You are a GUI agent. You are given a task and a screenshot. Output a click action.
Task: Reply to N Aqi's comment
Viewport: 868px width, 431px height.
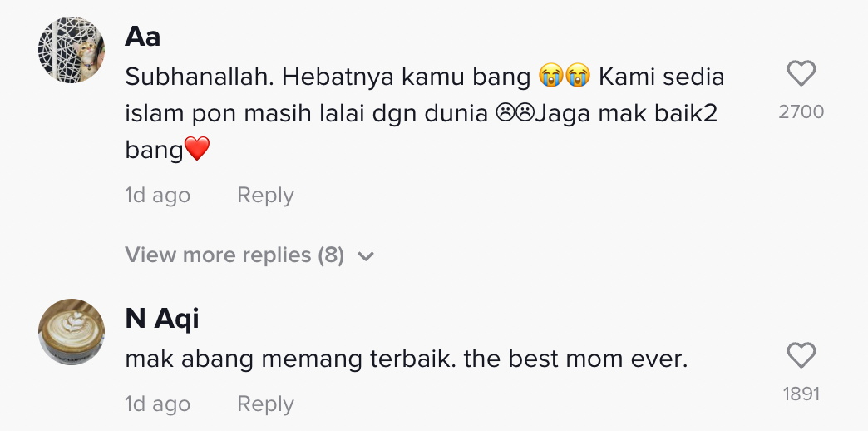[265, 404]
